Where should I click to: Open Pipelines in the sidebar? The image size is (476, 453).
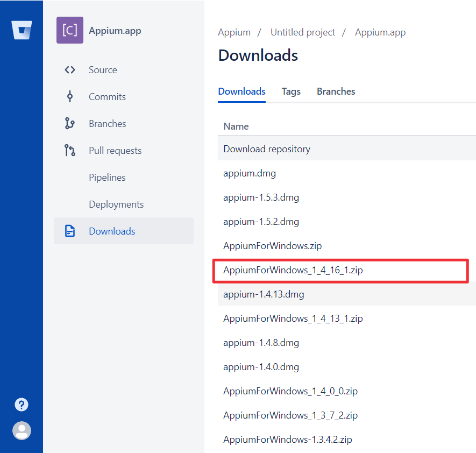click(107, 178)
